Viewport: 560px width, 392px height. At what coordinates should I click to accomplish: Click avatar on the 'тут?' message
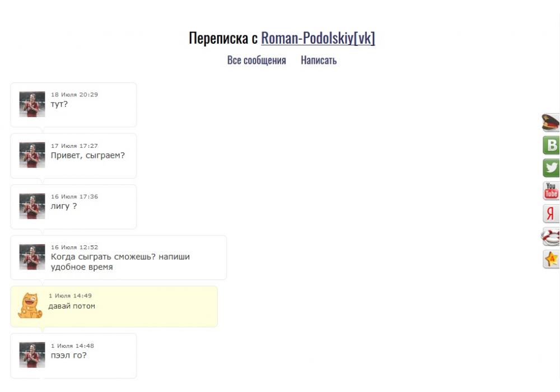coord(32,104)
